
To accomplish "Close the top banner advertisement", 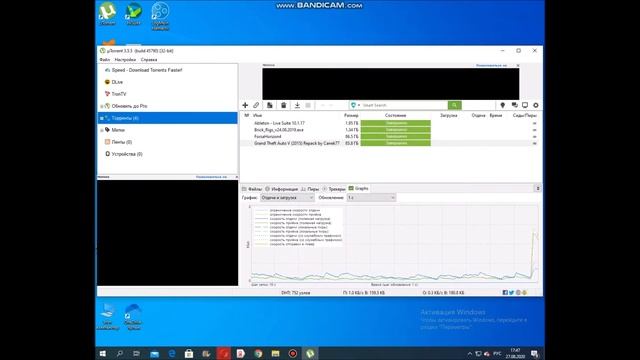I will click(518, 65).
